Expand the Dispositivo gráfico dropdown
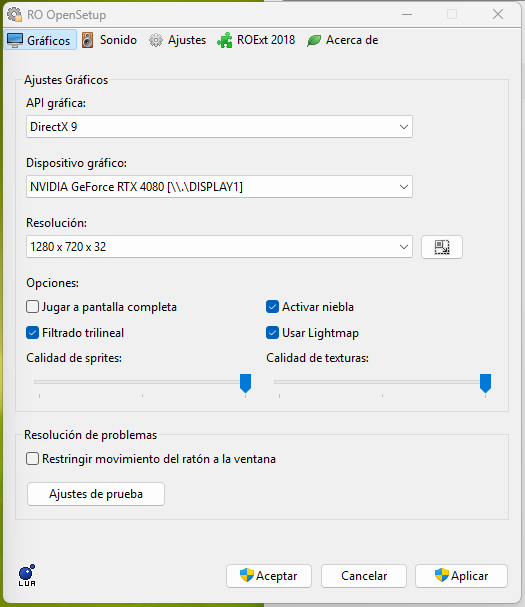Screen dimensions: 525x607 point(219,187)
